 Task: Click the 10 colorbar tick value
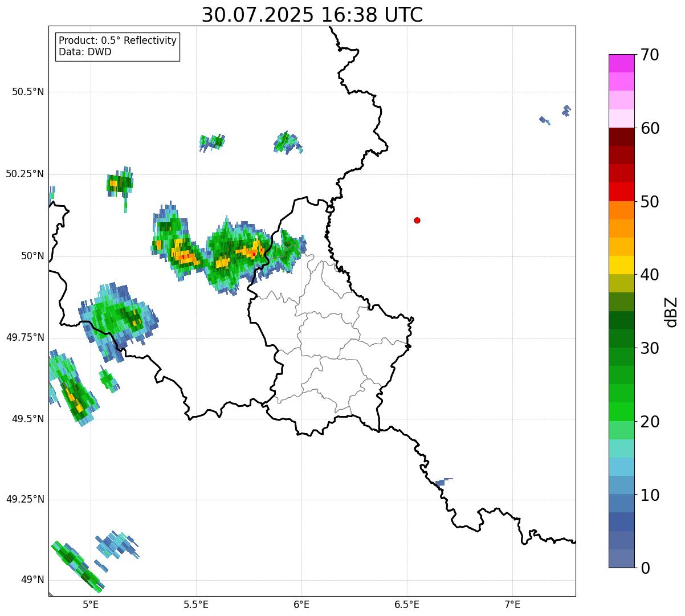click(650, 496)
